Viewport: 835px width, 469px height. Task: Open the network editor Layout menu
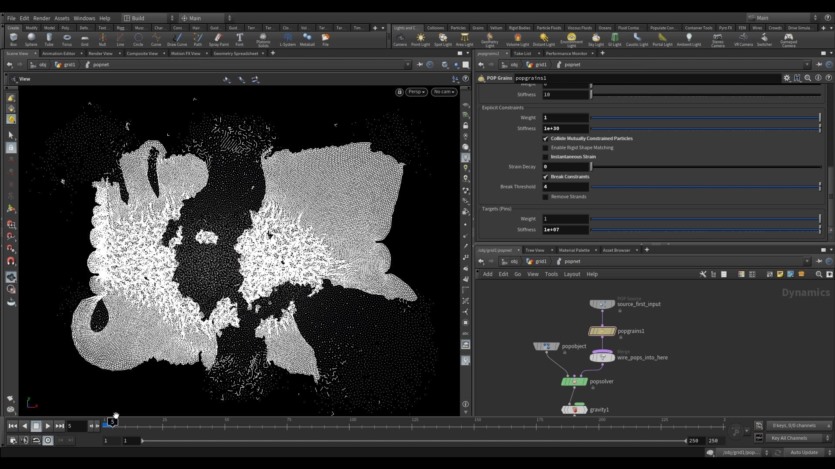tap(571, 274)
